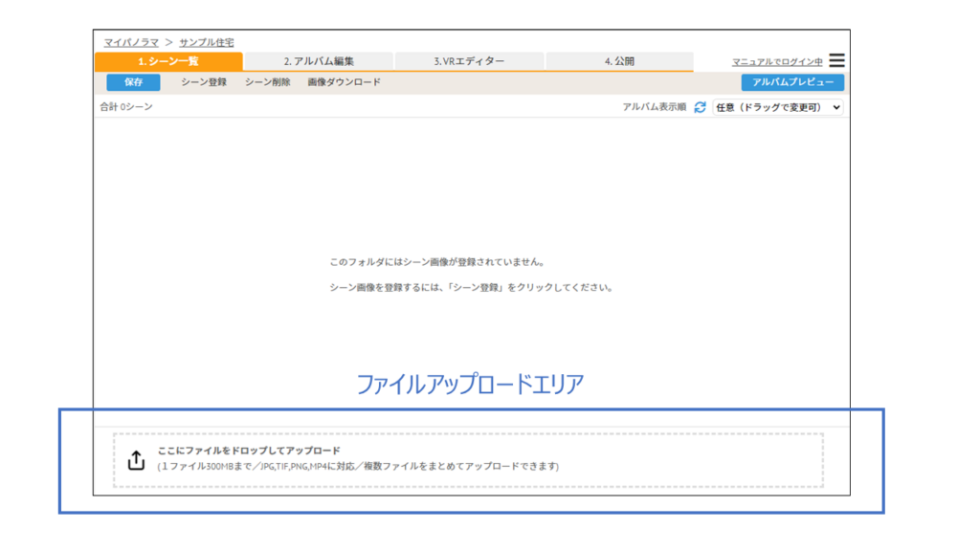
Task: Click the 合計 0シーン count label
Action: click(x=126, y=107)
